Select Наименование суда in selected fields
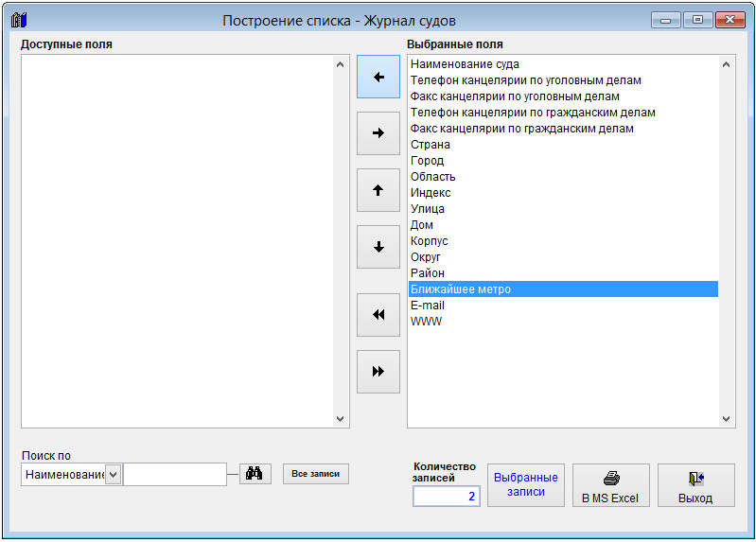Viewport: 756px width, 542px height. point(563,64)
